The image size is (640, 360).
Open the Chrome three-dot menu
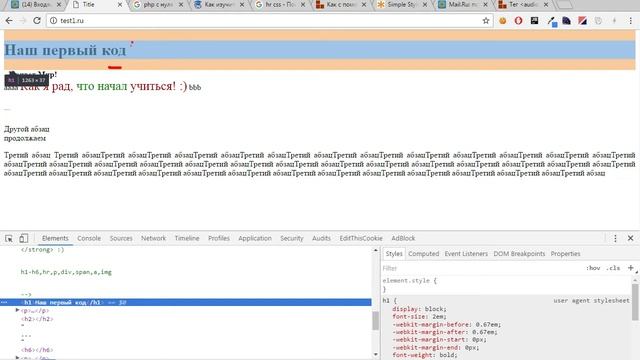(x=631, y=20)
